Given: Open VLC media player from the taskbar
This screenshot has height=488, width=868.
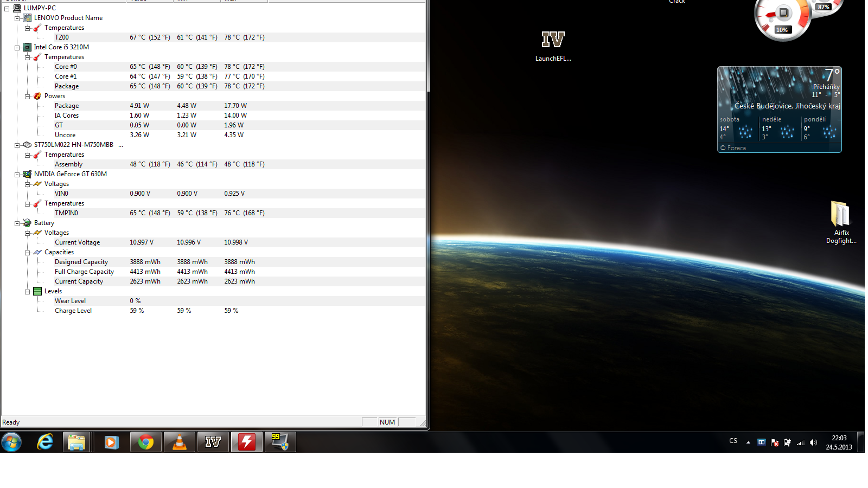Looking at the screenshot, I should [x=180, y=442].
